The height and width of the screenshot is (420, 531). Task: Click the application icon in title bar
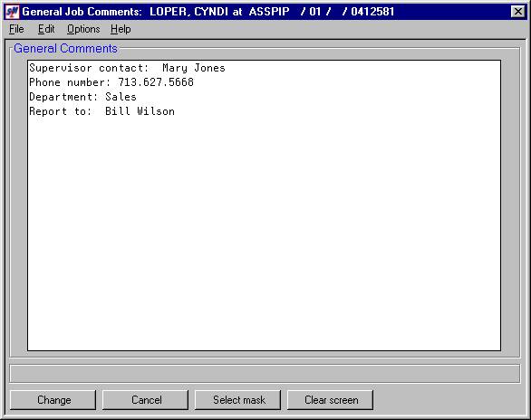point(12,12)
